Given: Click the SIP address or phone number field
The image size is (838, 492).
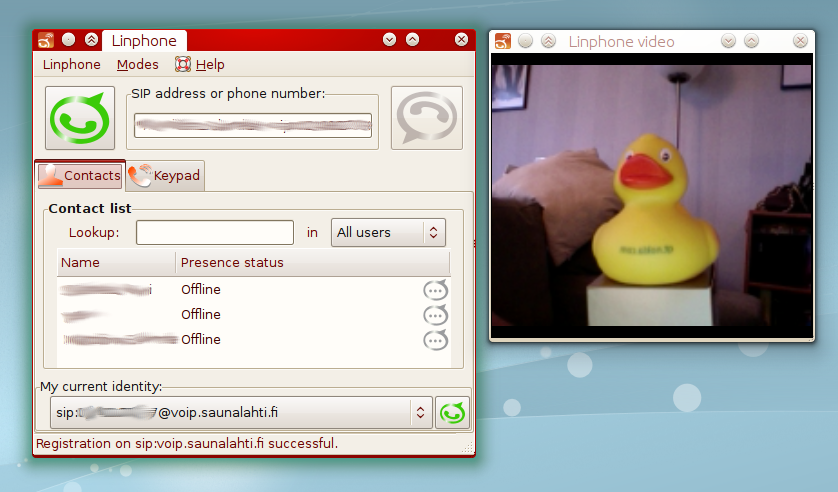Looking at the screenshot, I should point(253,126).
